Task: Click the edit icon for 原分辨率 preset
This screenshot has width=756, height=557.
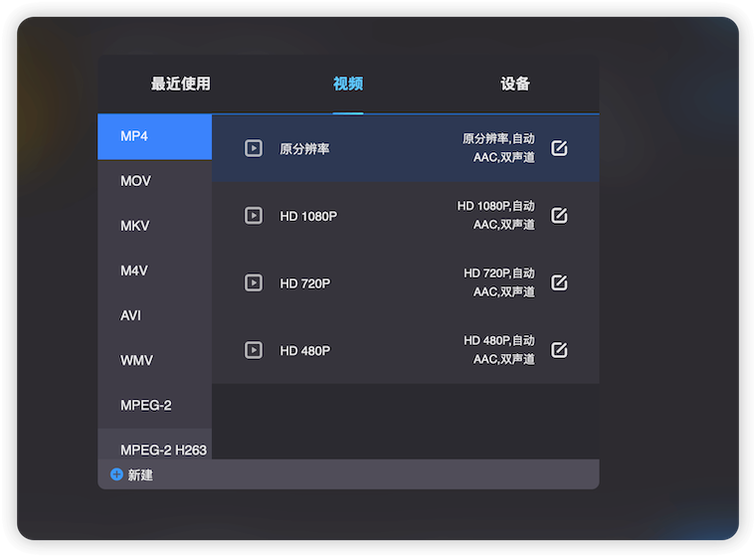Action: (x=559, y=148)
